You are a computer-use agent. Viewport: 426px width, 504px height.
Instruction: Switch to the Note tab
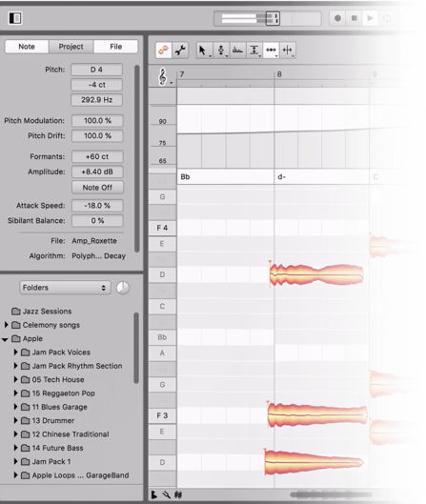[27, 47]
